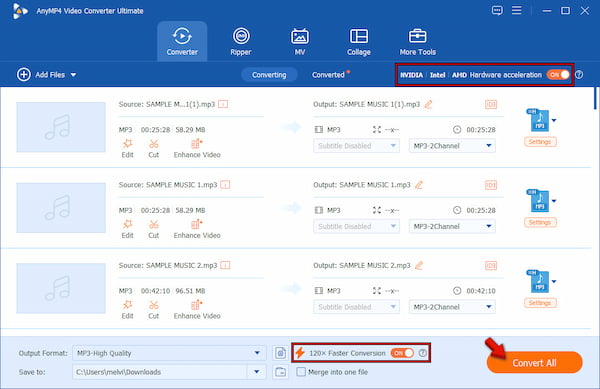This screenshot has width=600, height=389.
Task: Switch to the Ripper tab
Action: click(x=241, y=41)
